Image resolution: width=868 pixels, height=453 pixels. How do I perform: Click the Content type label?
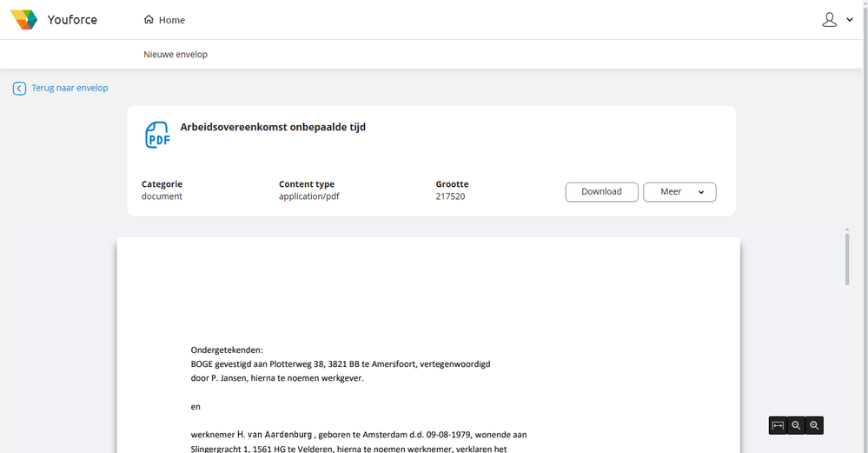point(307,183)
